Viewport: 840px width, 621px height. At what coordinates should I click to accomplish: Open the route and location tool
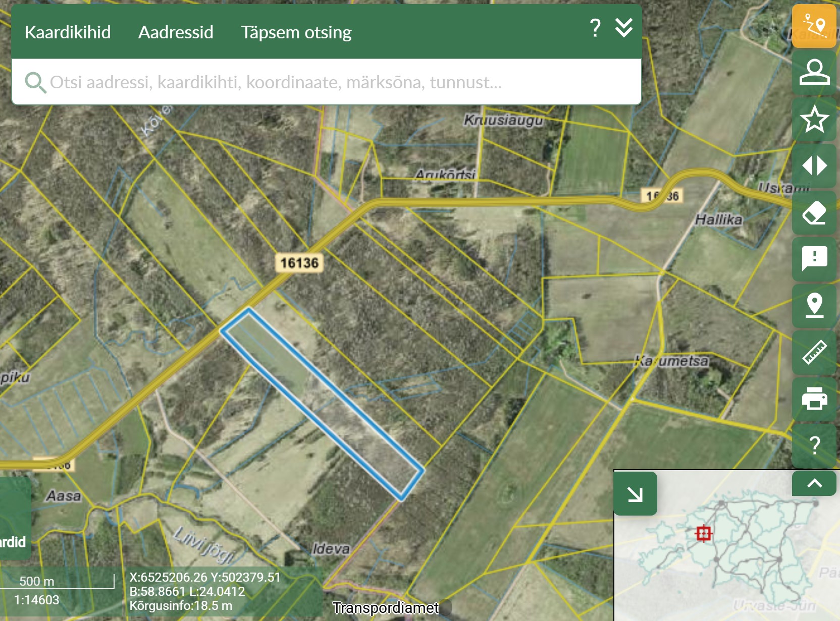(814, 26)
